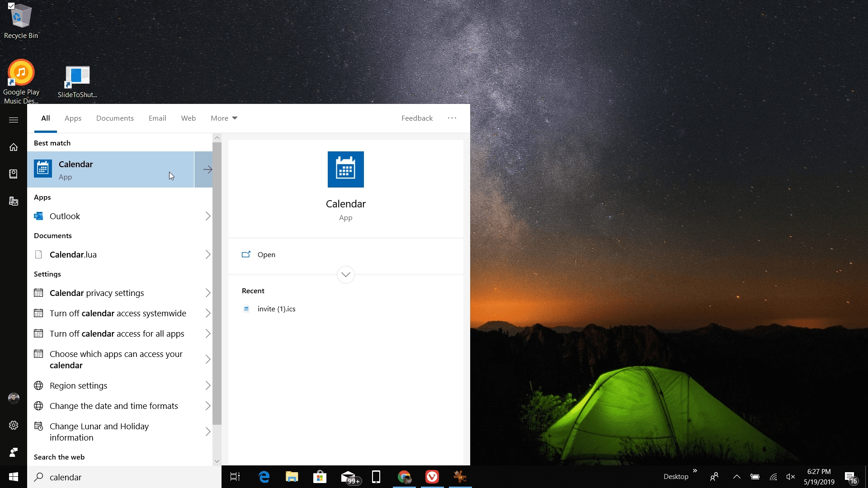Expand Outlook search result options

coord(208,216)
